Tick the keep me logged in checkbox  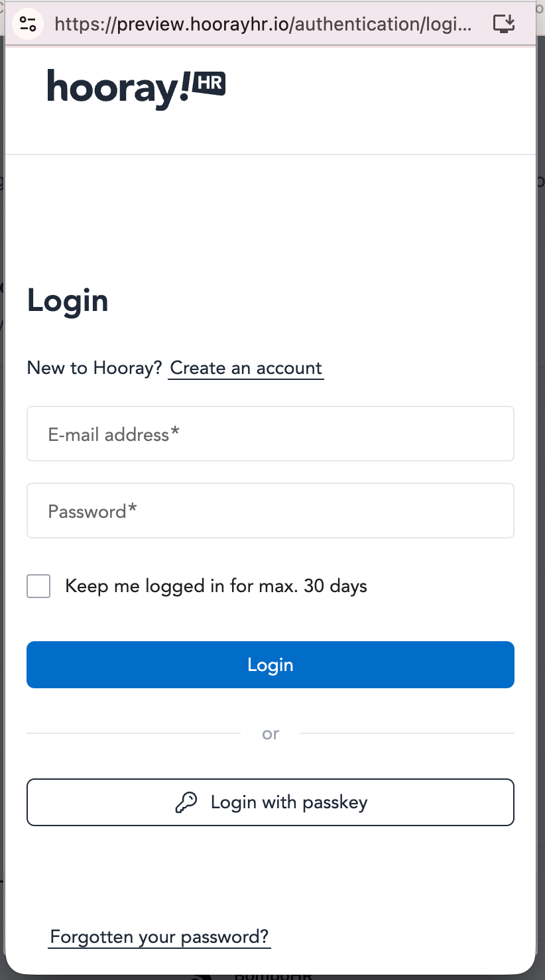point(38,586)
